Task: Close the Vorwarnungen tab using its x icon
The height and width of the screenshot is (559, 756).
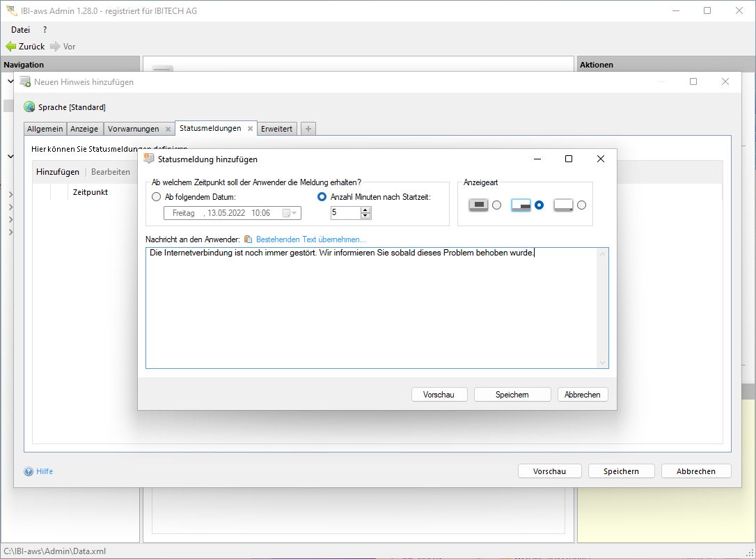Action: coord(168,129)
